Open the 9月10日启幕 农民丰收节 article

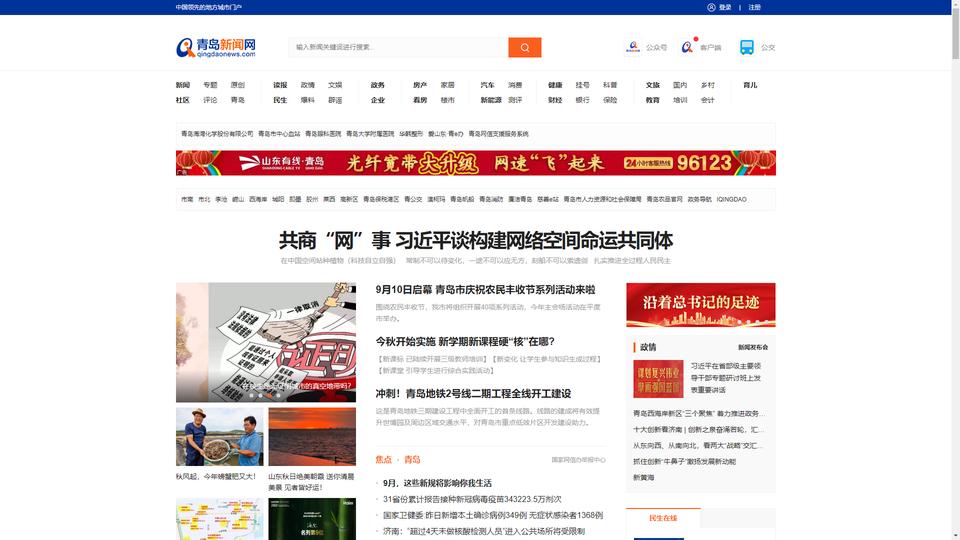(x=486, y=290)
